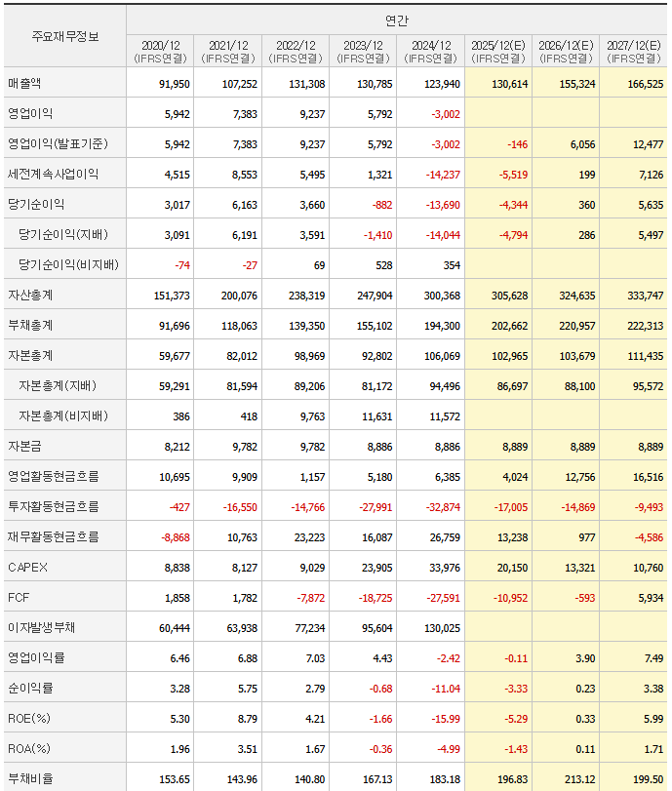Select the FCF row label

pyautogui.click(x=19, y=598)
